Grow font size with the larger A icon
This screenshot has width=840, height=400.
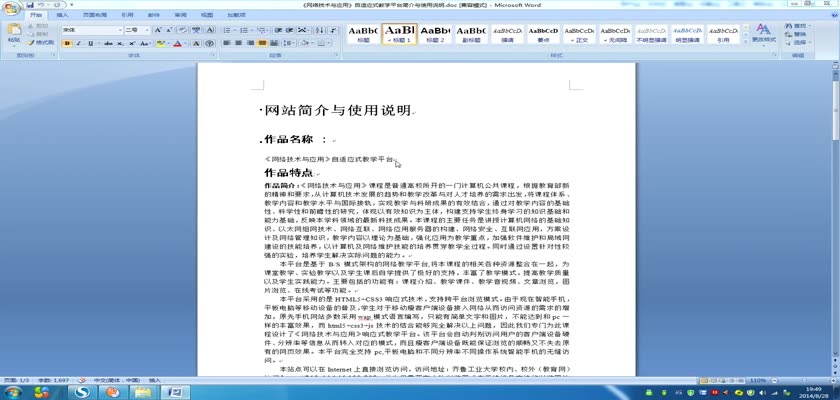pos(158,30)
